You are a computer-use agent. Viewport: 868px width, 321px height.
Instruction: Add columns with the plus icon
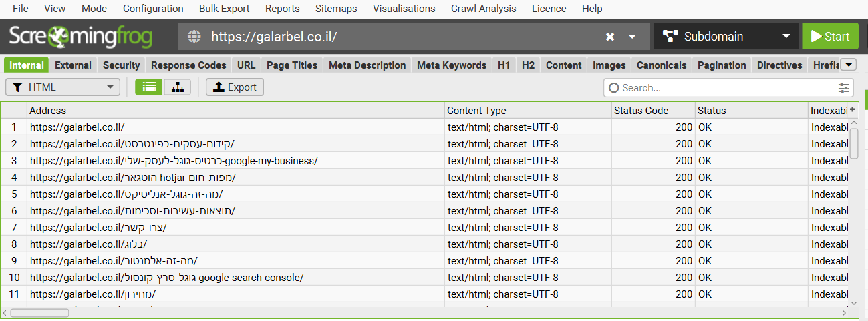pyautogui.click(x=853, y=109)
